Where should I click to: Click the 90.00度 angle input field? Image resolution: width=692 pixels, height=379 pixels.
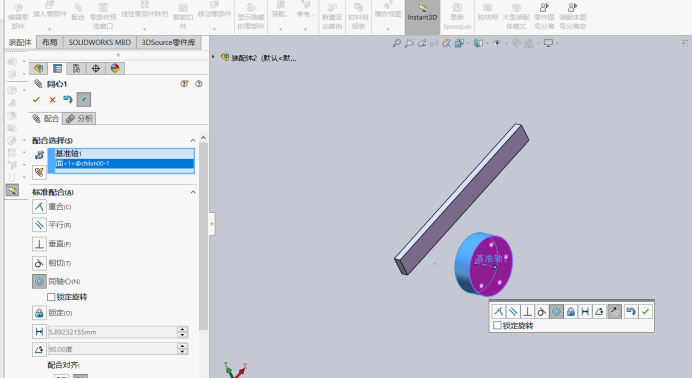coord(112,349)
